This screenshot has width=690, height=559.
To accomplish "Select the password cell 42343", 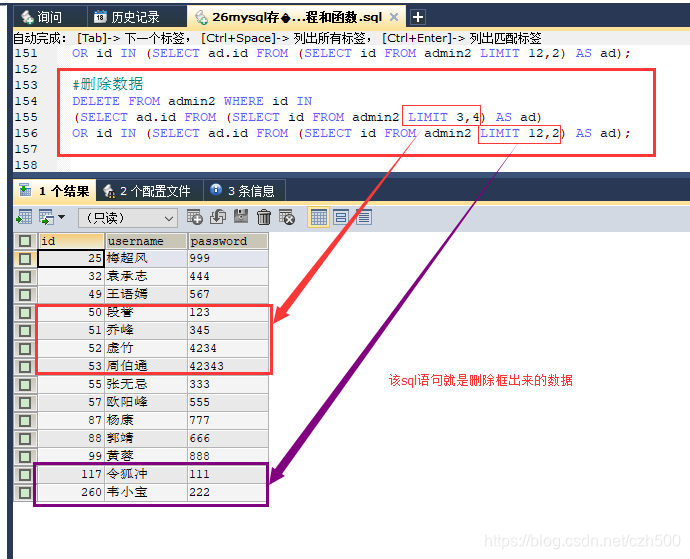I will pyautogui.click(x=228, y=366).
